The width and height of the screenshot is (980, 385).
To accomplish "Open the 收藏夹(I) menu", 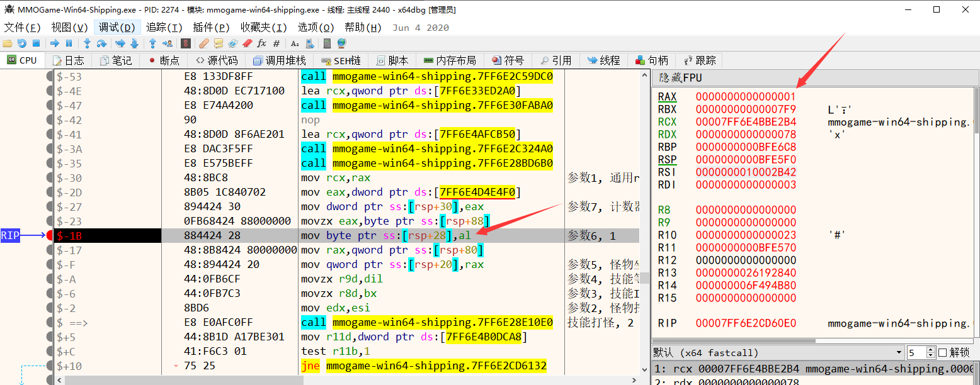I will 263,28.
